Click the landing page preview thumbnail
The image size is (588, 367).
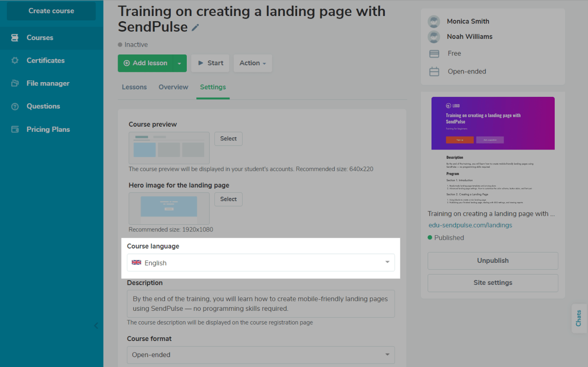click(493, 150)
